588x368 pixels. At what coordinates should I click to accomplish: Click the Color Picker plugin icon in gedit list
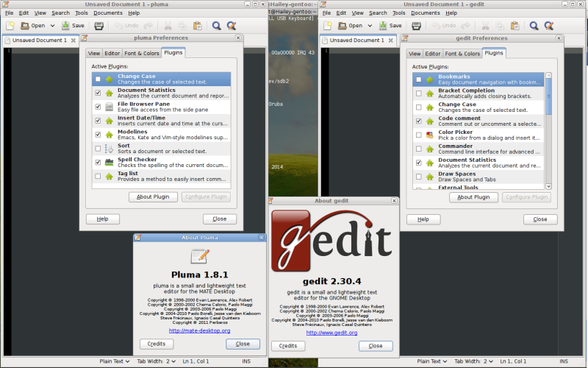(x=430, y=135)
